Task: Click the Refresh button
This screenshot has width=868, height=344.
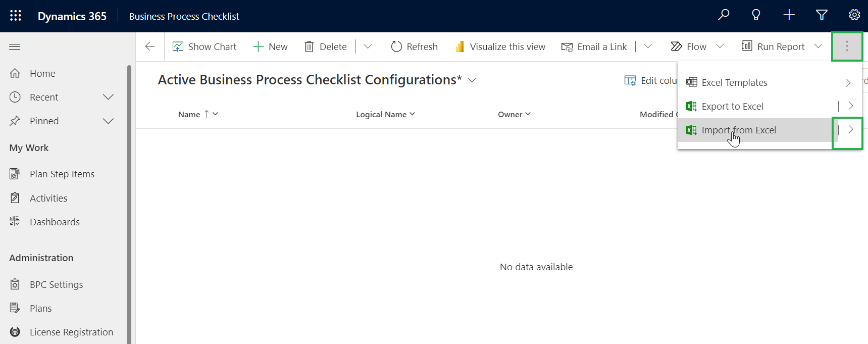Action: (x=414, y=46)
